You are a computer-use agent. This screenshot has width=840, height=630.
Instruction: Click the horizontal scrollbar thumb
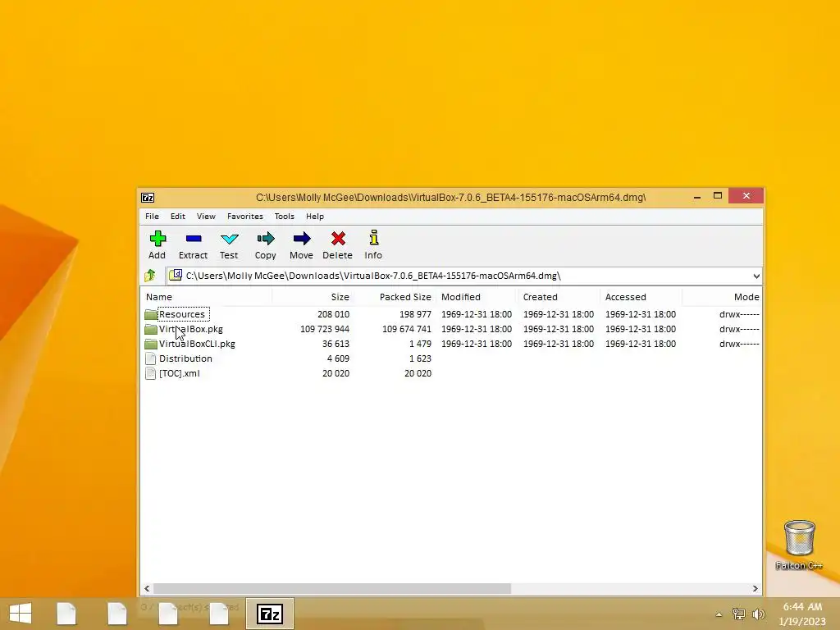332,589
